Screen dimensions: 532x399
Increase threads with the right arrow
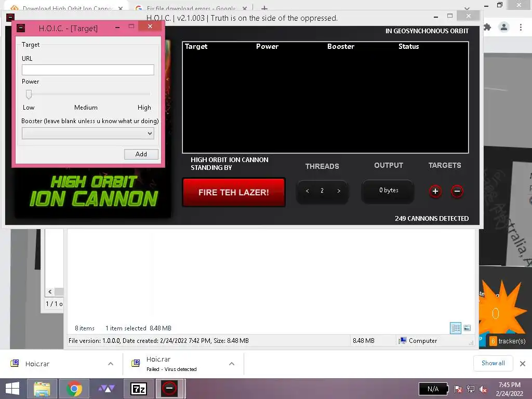(x=339, y=191)
